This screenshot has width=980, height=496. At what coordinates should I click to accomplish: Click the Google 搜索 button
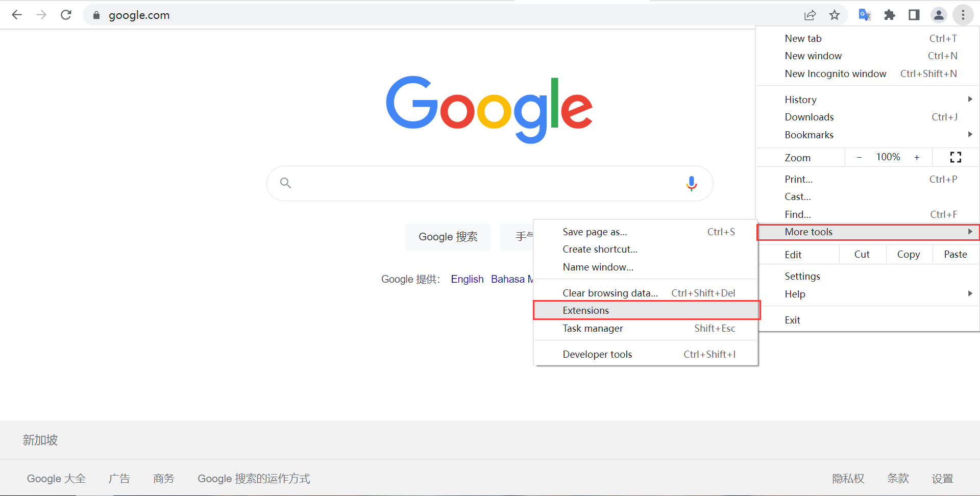(448, 237)
